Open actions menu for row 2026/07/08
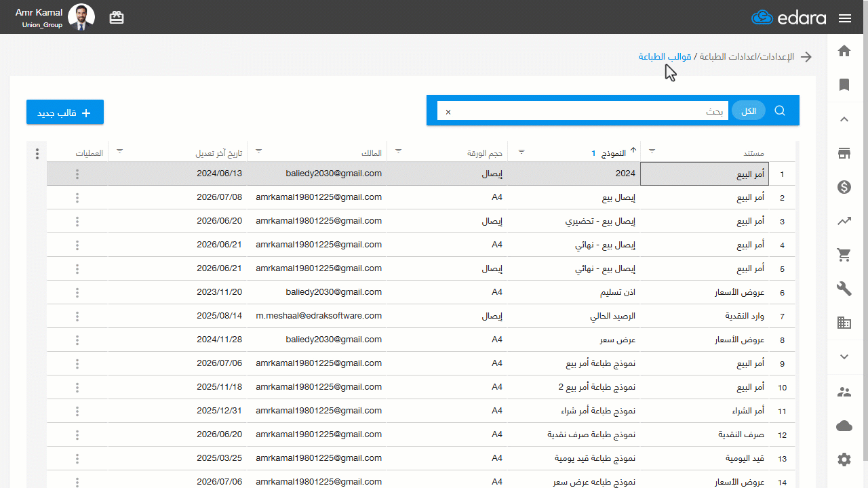This screenshot has width=868, height=488. tap(77, 198)
